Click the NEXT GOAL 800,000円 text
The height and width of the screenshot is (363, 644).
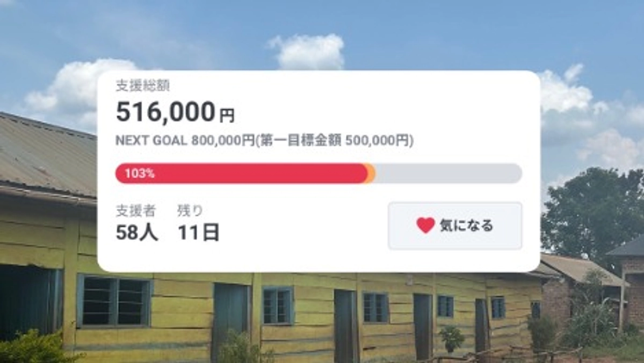pyautogui.click(x=185, y=141)
